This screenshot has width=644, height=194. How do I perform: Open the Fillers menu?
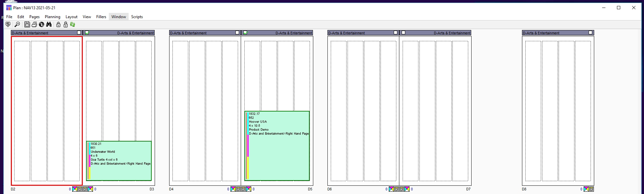click(101, 17)
